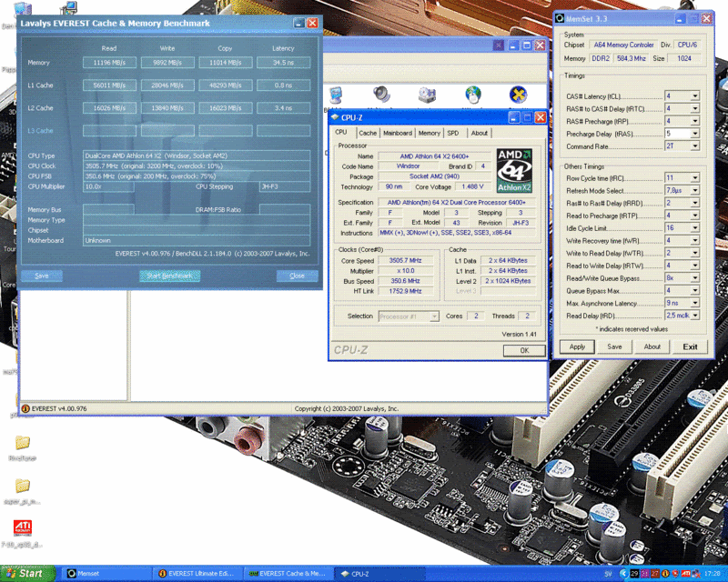The image size is (728, 582).
Task: Click the disconnected network tray icon
Action: pos(696,574)
